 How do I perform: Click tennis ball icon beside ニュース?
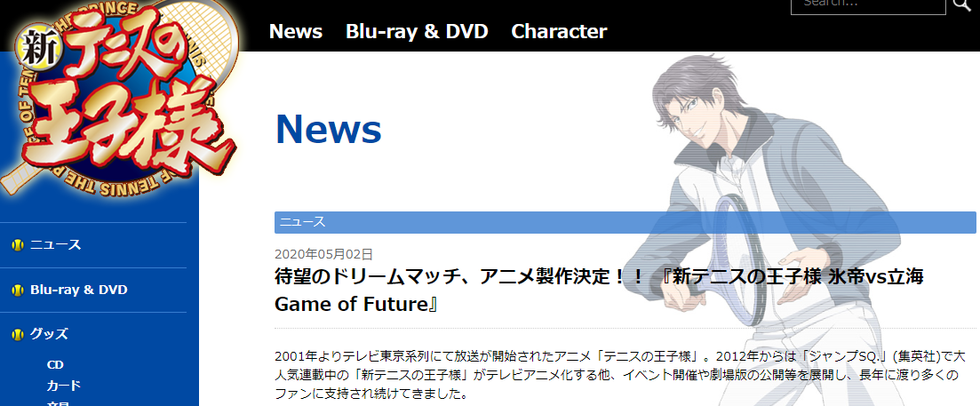click(x=18, y=245)
